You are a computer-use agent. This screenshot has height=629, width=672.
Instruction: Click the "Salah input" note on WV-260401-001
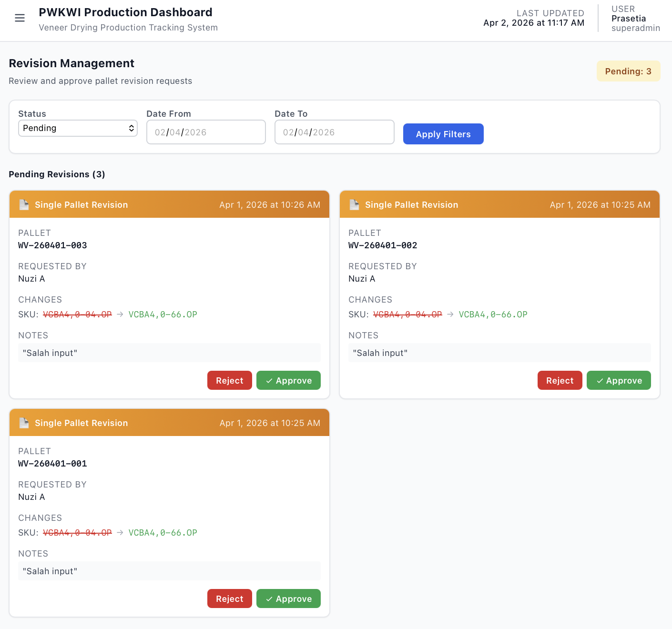(50, 571)
